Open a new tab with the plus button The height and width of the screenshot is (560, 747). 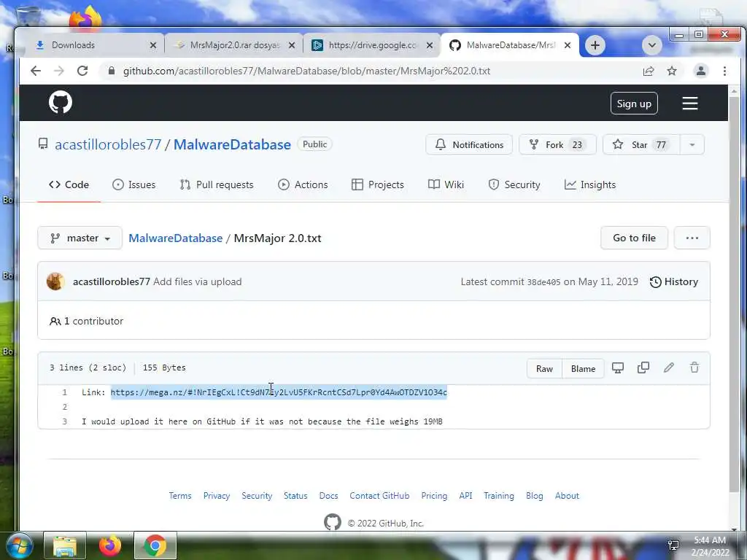click(x=595, y=45)
